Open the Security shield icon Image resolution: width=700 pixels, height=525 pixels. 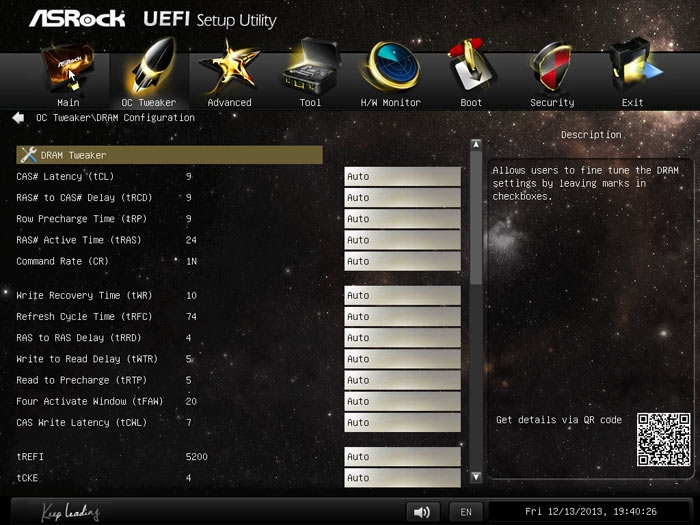click(x=551, y=67)
